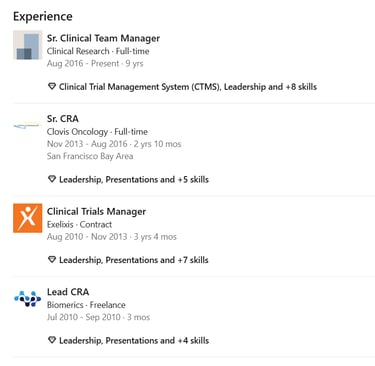Screen dimensions: 375x366
Task: Click the skills gem icon under Clinical Trials Manager
Action: [52, 260]
